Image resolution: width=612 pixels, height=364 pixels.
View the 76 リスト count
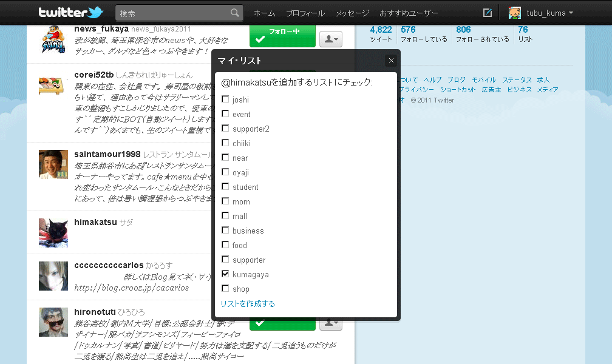tap(525, 34)
